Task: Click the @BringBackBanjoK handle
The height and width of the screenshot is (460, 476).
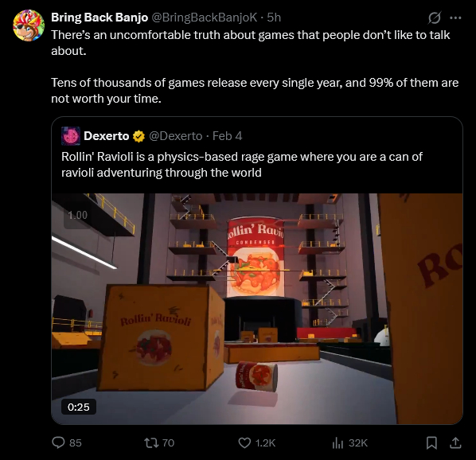Action: (x=205, y=18)
